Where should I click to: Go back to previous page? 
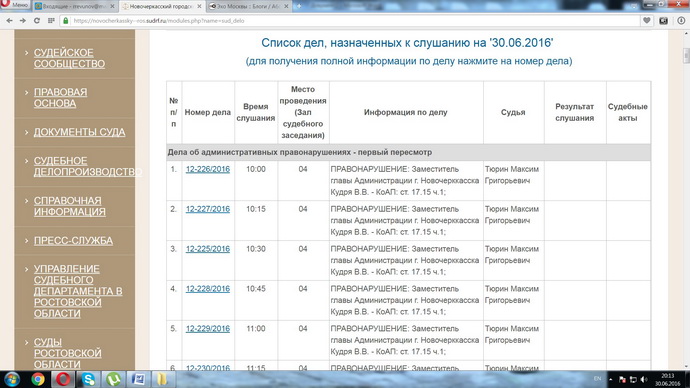pyautogui.click(x=9, y=21)
